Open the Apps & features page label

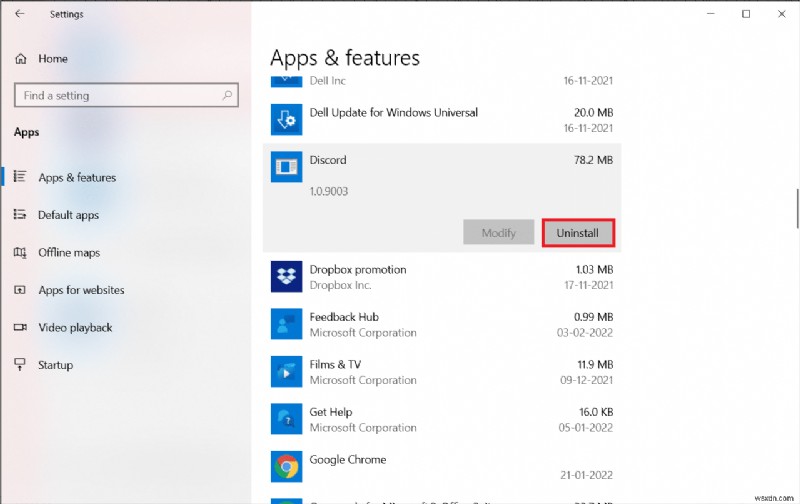point(77,178)
